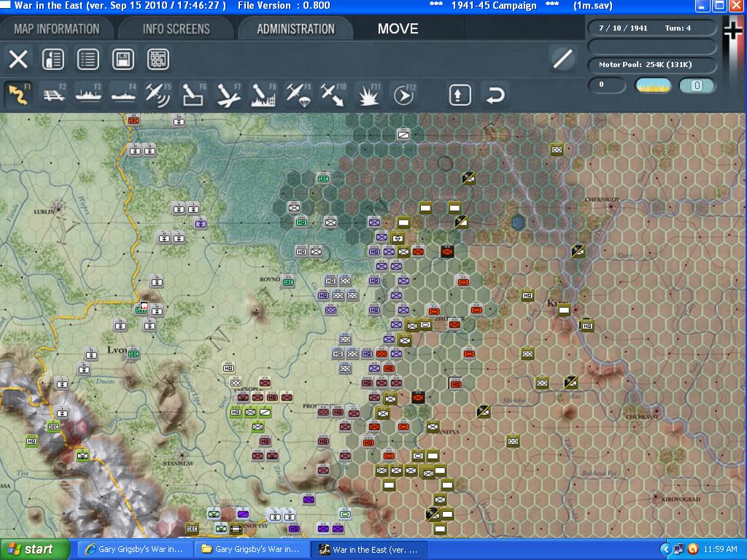This screenshot has width=747, height=560.
Task: Select the Bomb unit (F6) icon
Action: coord(193,94)
